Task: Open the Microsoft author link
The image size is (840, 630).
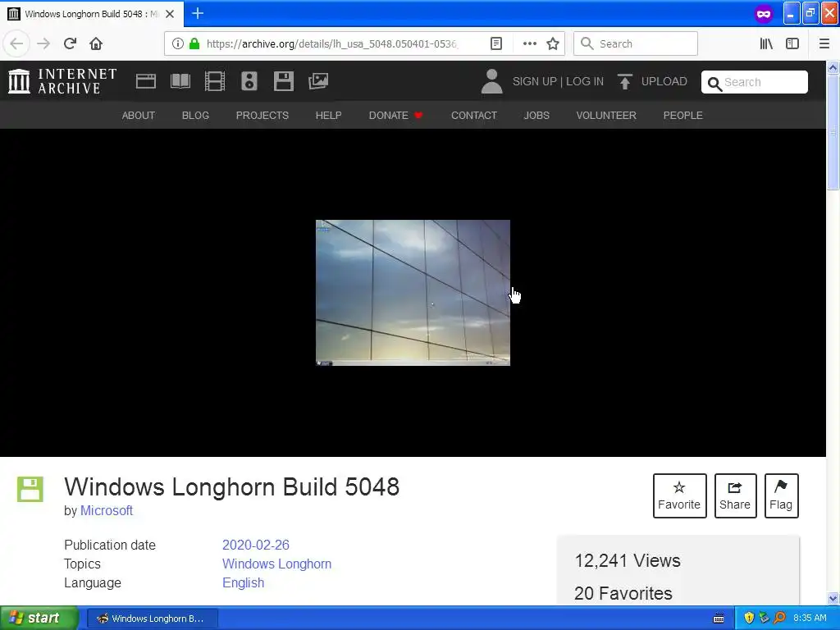Action: [107, 510]
